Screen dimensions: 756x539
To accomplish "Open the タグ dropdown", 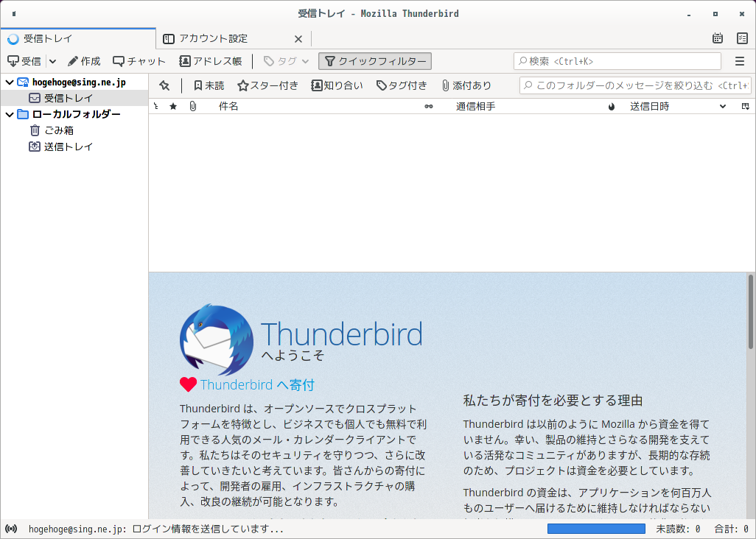I will 286,61.
